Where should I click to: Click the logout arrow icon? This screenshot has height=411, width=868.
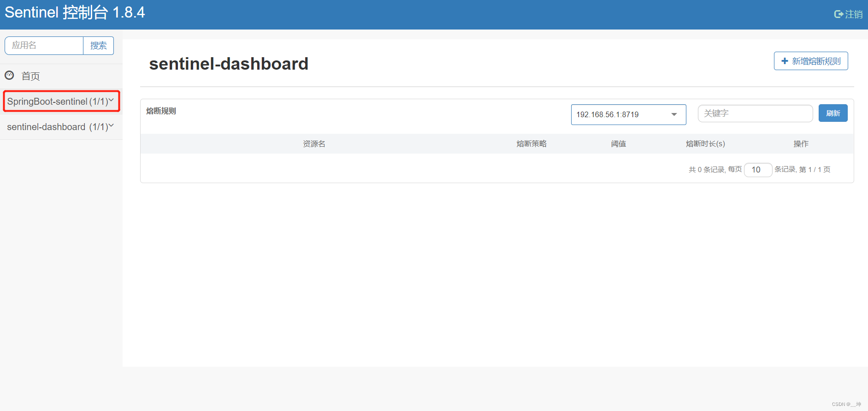(838, 14)
